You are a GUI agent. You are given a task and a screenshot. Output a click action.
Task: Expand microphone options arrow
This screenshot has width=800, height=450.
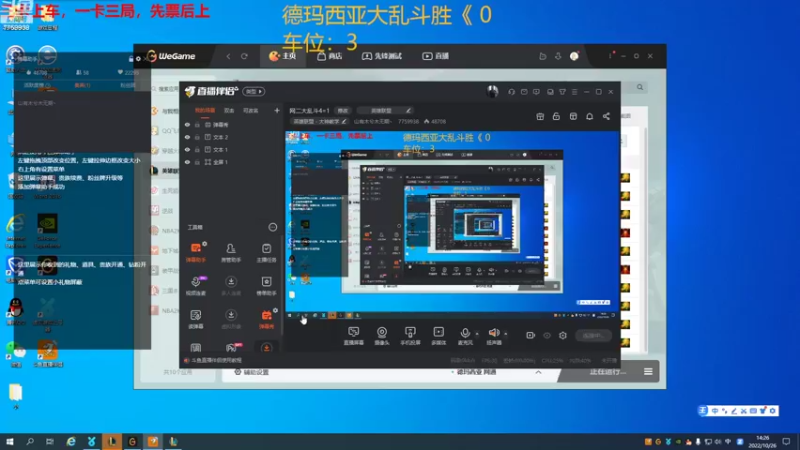(x=477, y=334)
